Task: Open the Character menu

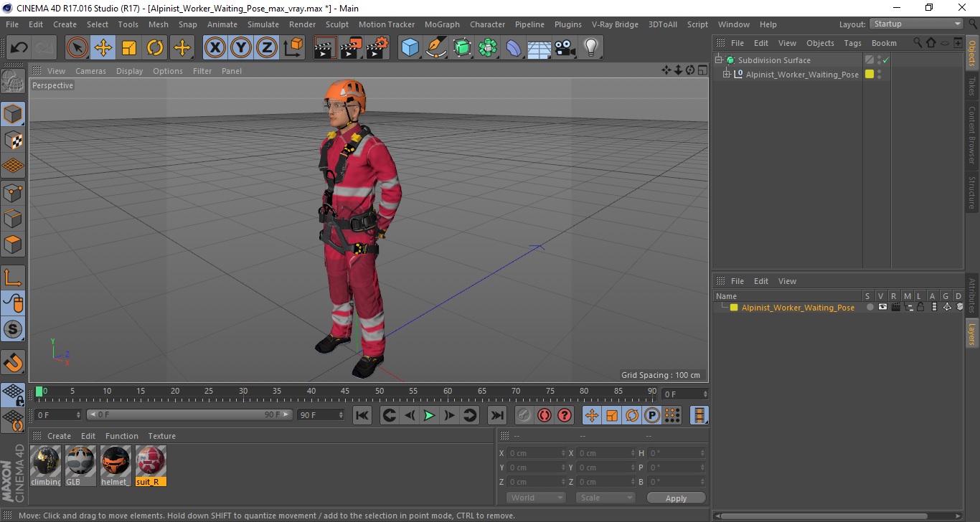Action: point(488,24)
